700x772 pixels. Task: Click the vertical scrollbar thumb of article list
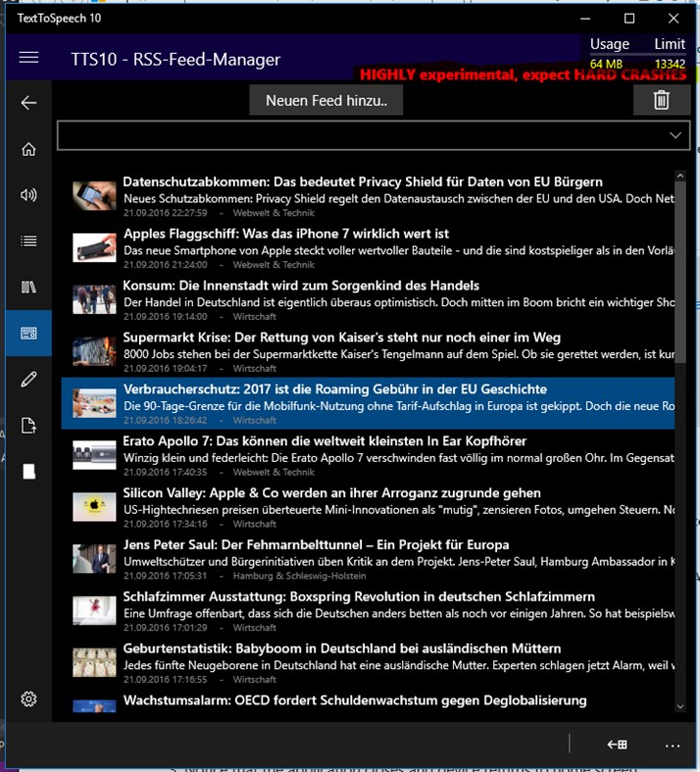pyautogui.click(x=680, y=273)
